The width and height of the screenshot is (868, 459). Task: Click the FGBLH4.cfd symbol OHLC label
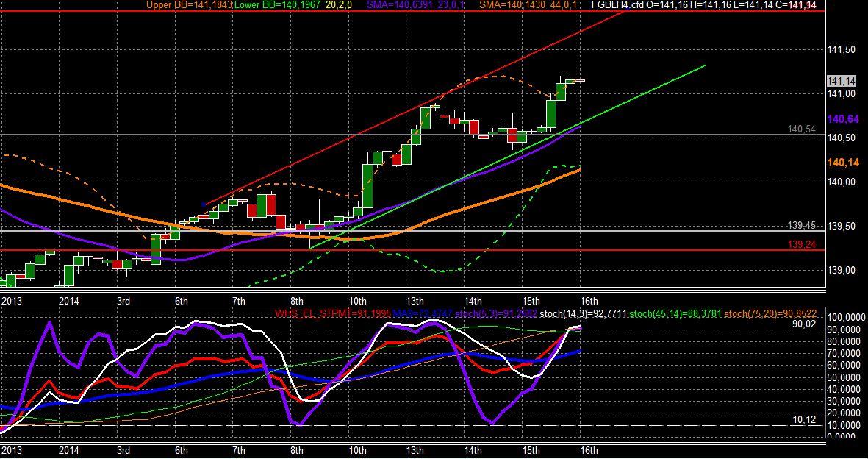click(x=704, y=5)
